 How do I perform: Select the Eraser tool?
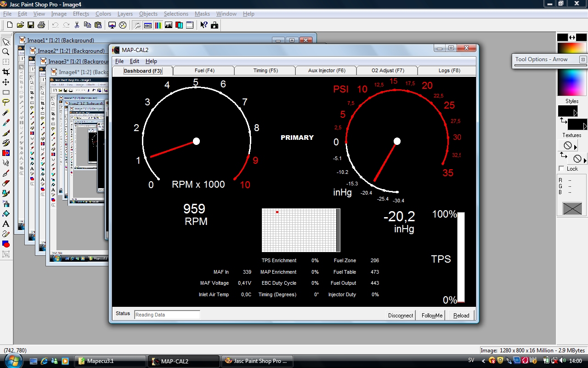click(6, 183)
